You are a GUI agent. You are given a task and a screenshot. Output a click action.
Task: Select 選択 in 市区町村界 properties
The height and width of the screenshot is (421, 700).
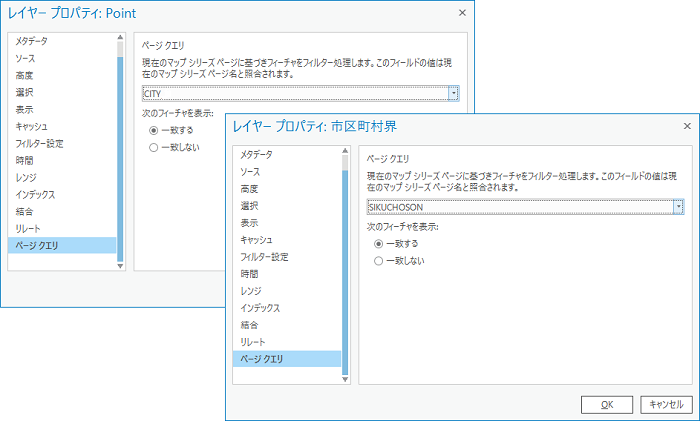pyautogui.click(x=249, y=205)
